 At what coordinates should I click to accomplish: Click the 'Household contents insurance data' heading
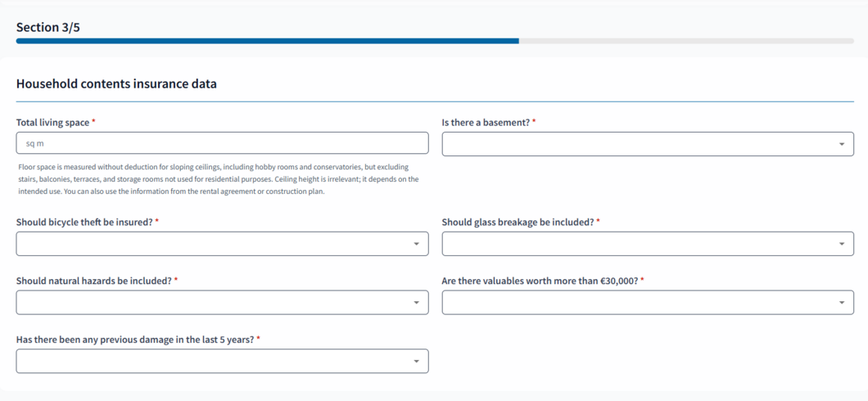click(x=116, y=83)
